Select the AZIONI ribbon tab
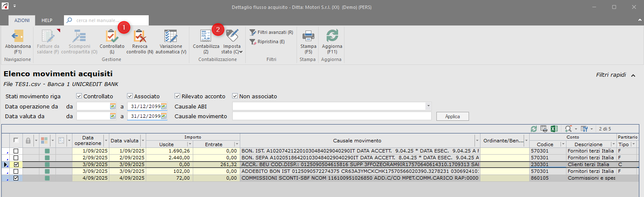Viewport: 644px width, 197px height. pyautogui.click(x=22, y=20)
